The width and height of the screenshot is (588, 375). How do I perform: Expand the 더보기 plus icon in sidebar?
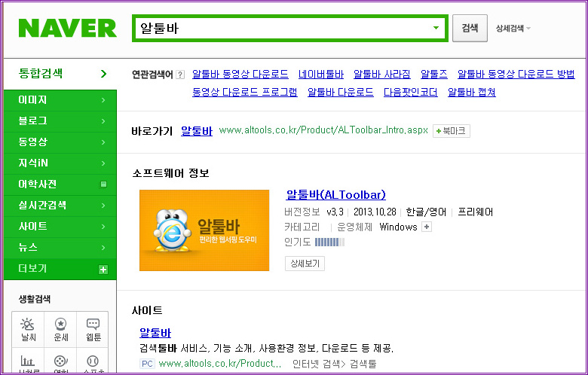point(103,270)
